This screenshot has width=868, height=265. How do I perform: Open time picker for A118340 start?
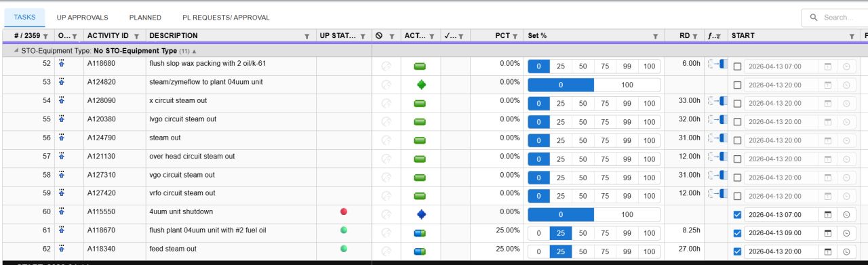point(846,251)
